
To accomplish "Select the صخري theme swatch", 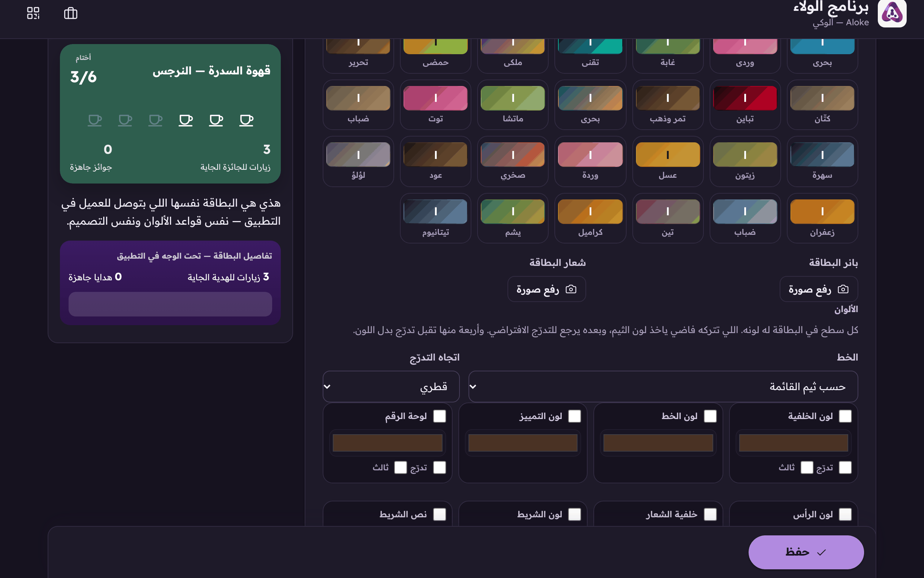I will 513,161.
